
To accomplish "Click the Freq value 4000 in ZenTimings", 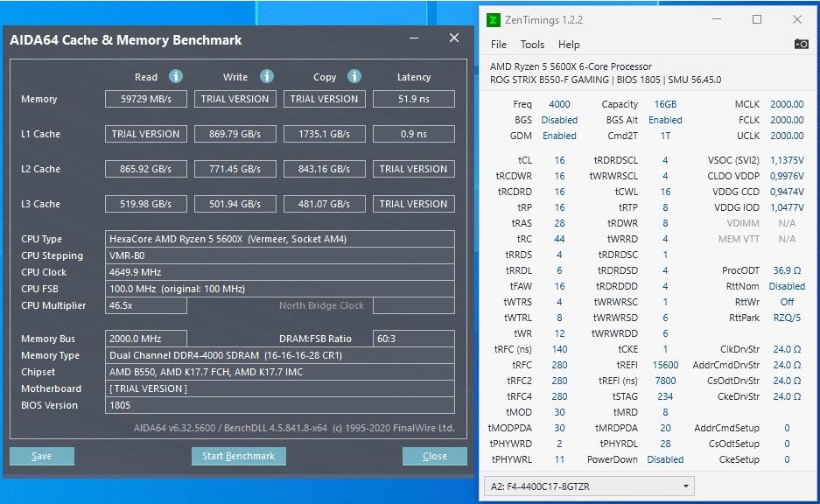I will tap(559, 104).
